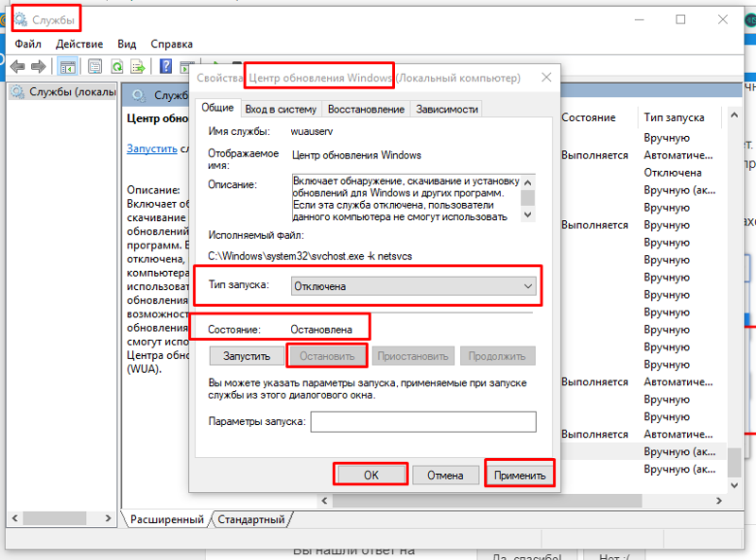
Task: Click the Запустить button in dialog
Action: pyautogui.click(x=247, y=356)
